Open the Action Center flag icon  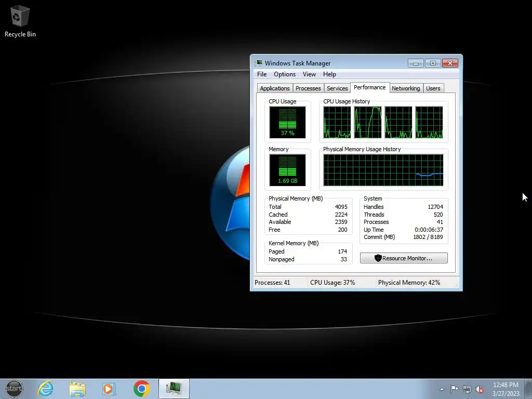pos(454,389)
